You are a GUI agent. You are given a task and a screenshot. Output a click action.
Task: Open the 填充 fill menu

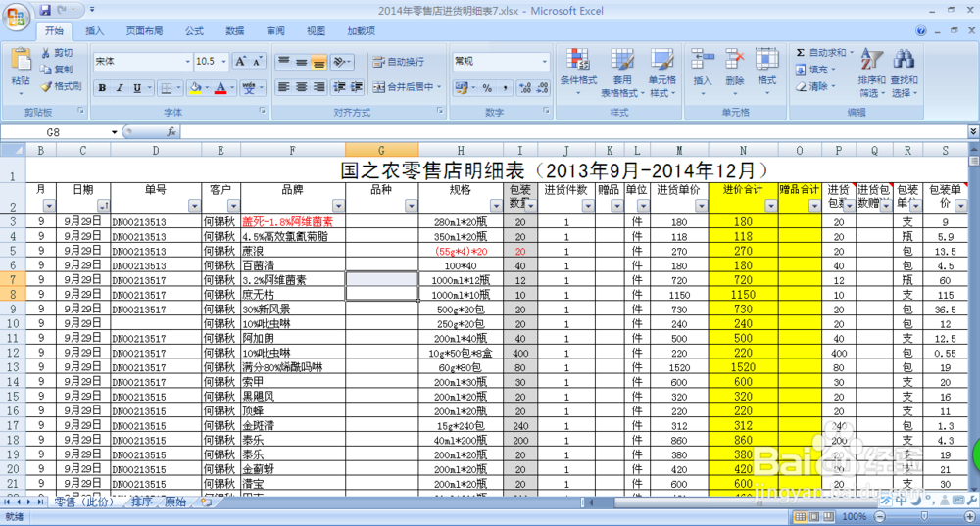pos(815,70)
